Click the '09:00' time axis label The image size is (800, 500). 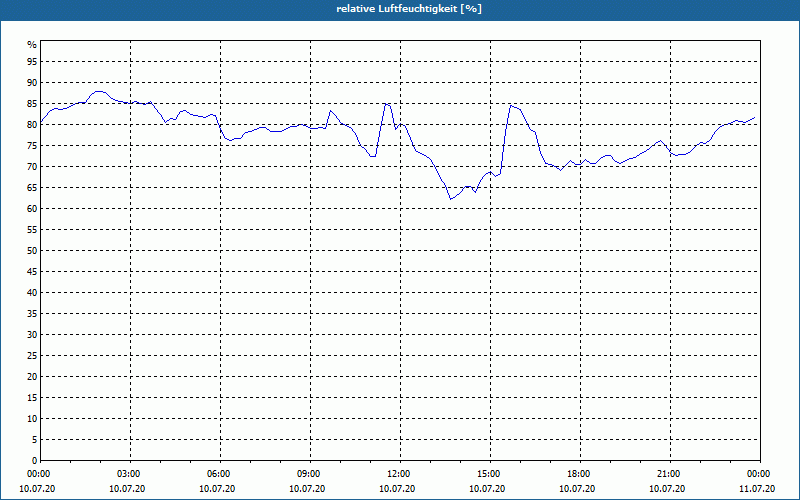click(310, 474)
